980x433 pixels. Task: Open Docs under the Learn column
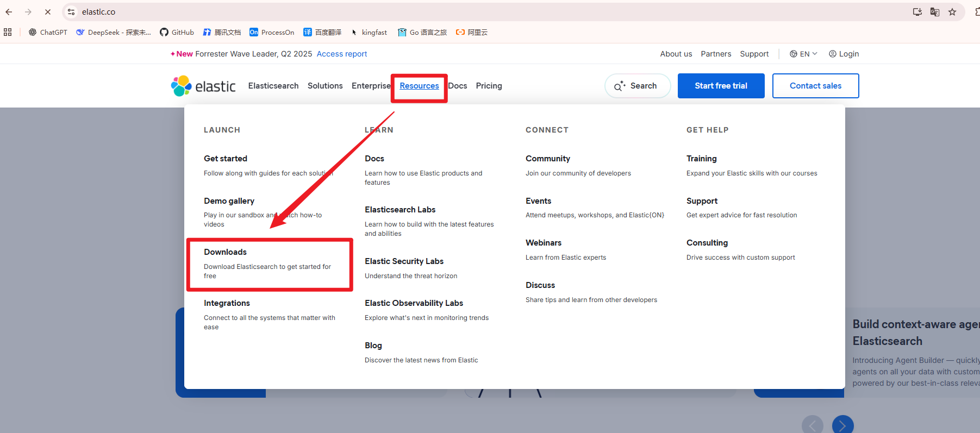(374, 159)
